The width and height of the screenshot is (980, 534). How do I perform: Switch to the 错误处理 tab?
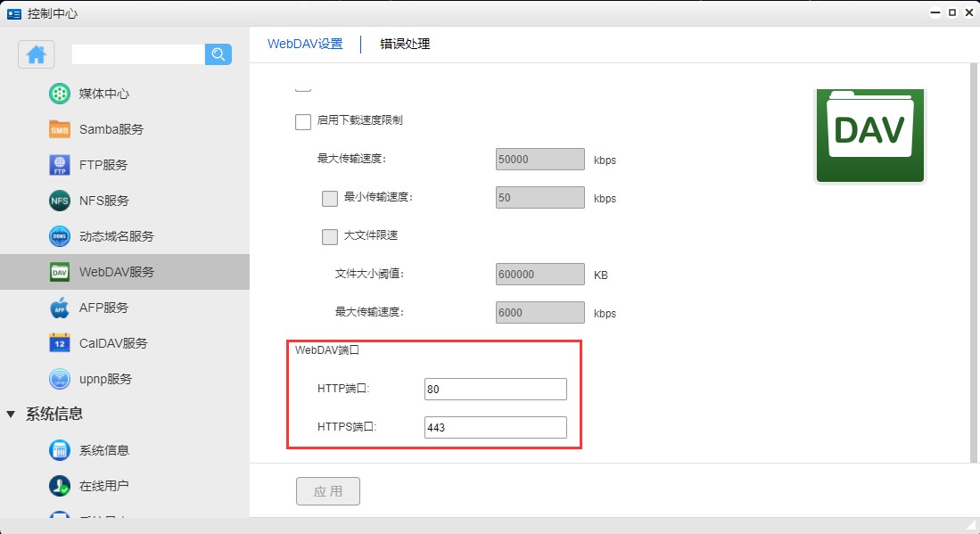(x=405, y=44)
